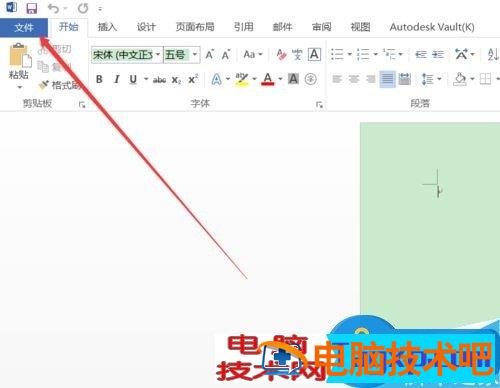Click the Asian Layout icon
This screenshot has height=388, width=500.
462,54
